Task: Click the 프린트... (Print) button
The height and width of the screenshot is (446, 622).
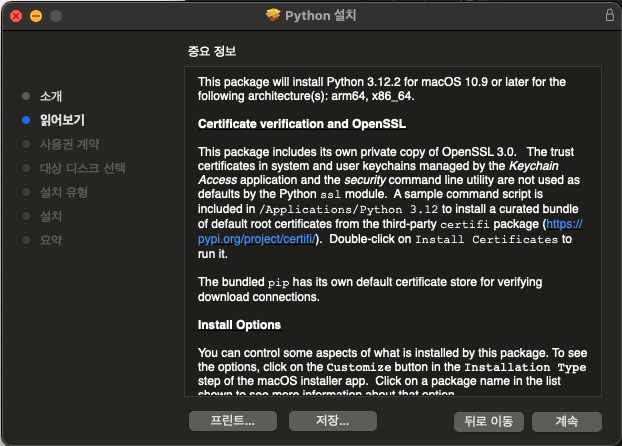Action: [233, 421]
